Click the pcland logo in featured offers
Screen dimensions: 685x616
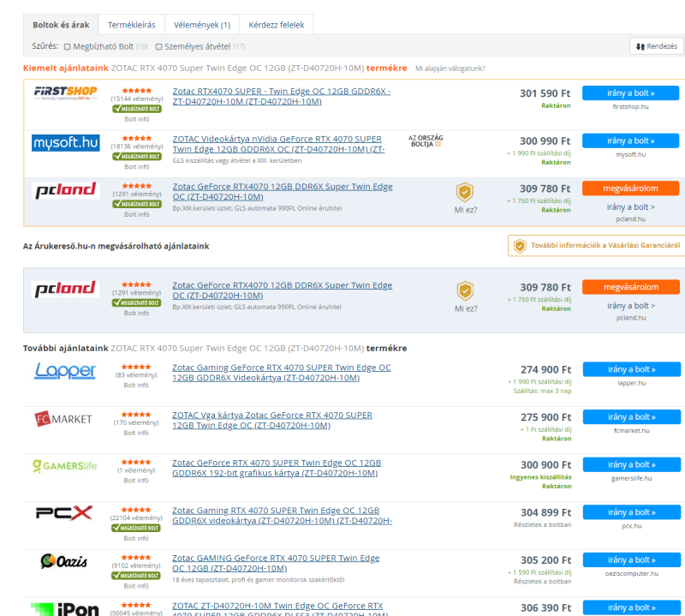coord(66,190)
